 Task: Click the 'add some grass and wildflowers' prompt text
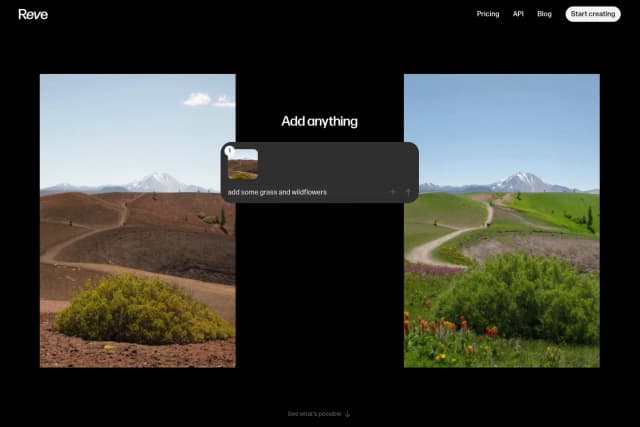click(x=277, y=192)
